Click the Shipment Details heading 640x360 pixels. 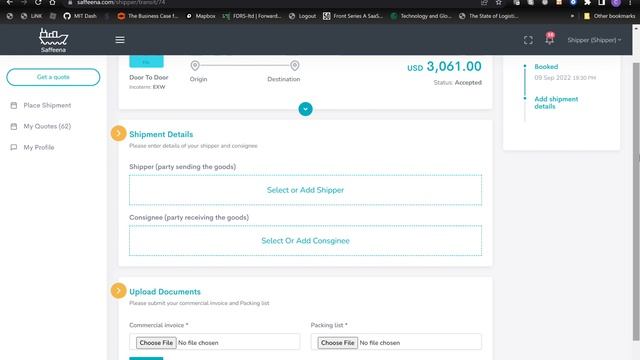[161, 134]
